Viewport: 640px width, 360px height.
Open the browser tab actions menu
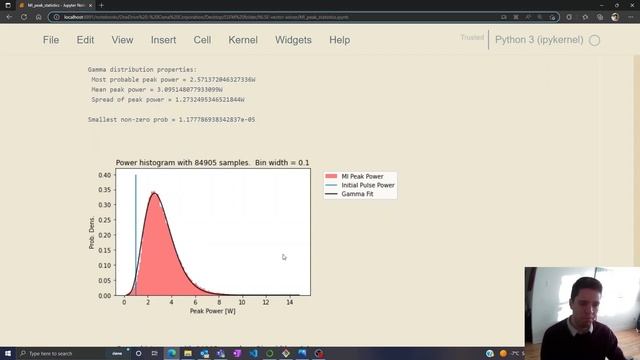pyautogui.click(x=8, y=5)
